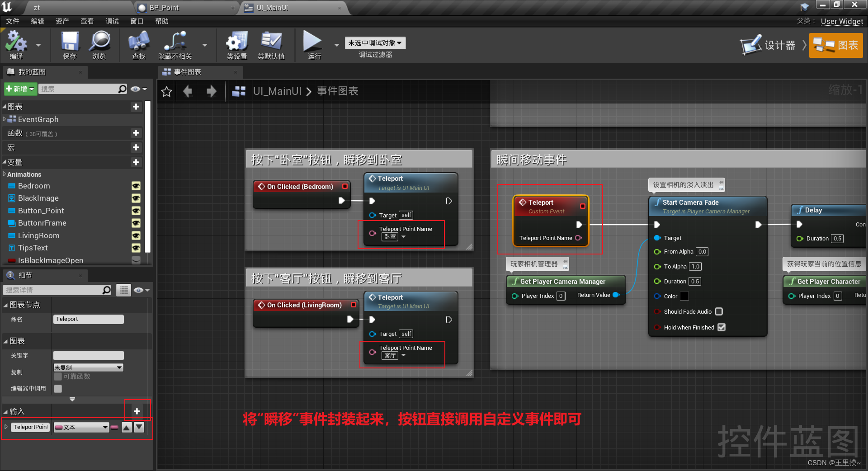
Task: Click search magnifier in My Blueprint panel
Action: (x=122, y=89)
